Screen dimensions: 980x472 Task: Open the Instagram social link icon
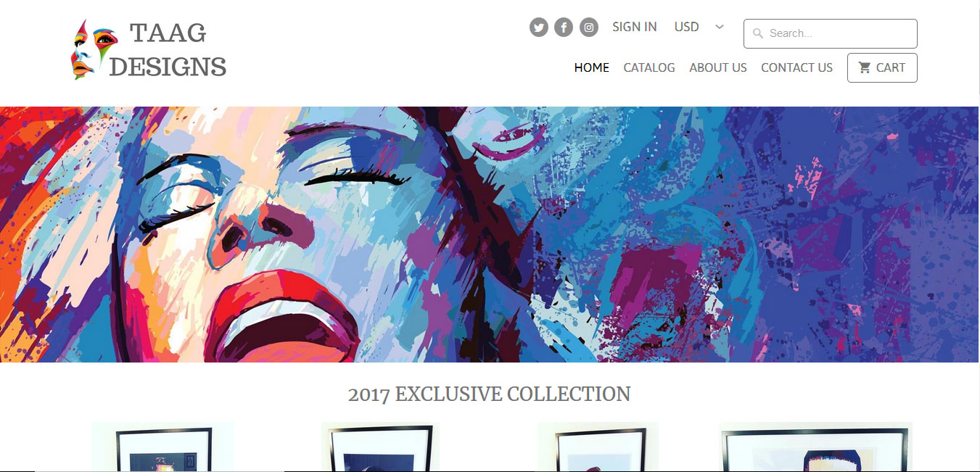(x=589, y=28)
